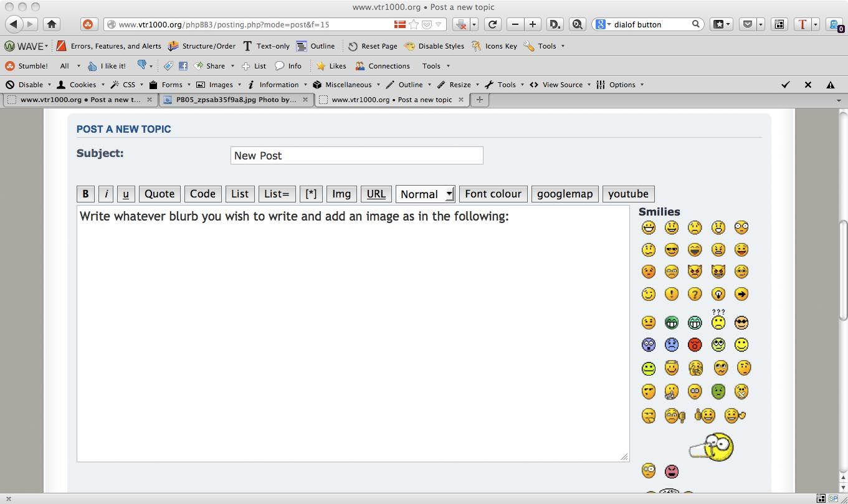The image size is (848, 504).
Task: Reload the page with the refresh icon
Action: (x=492, y=24)
